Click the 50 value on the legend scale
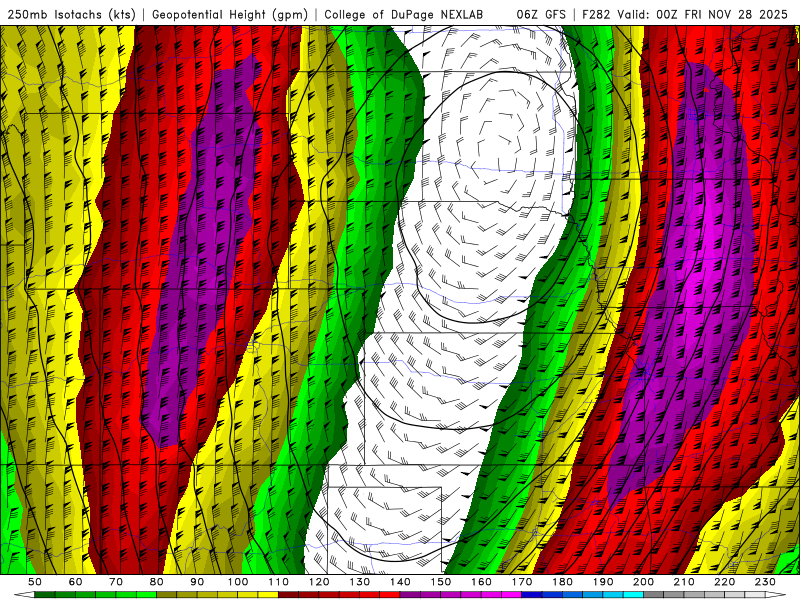This screenshot has width=800, height=600. click(x=34, y=582)
